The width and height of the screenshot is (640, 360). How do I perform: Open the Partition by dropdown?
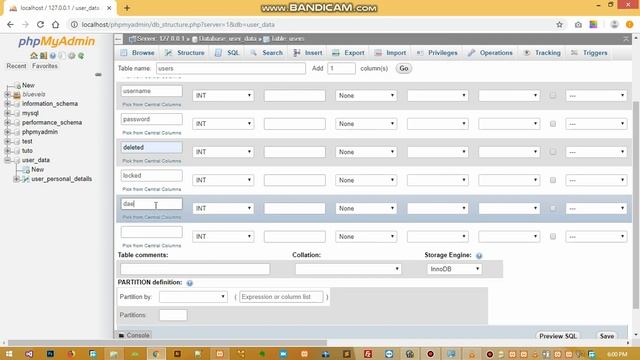[x=193, y=297]
